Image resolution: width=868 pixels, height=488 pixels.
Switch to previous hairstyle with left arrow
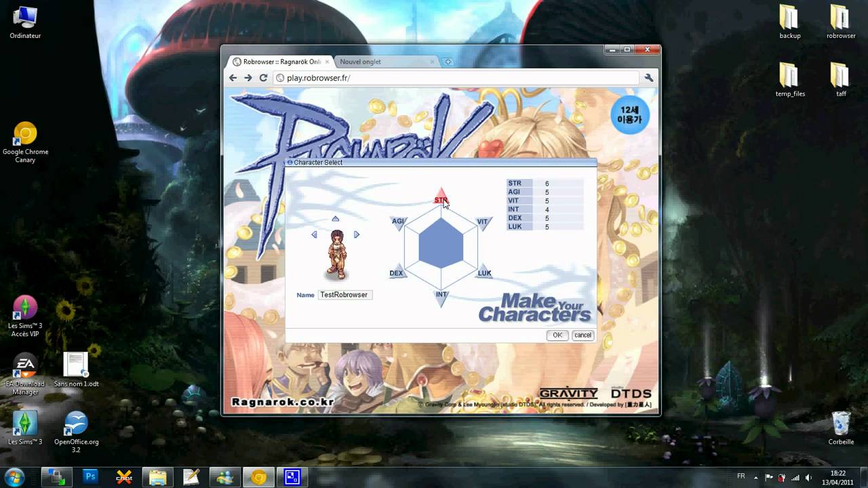(314, 235)
